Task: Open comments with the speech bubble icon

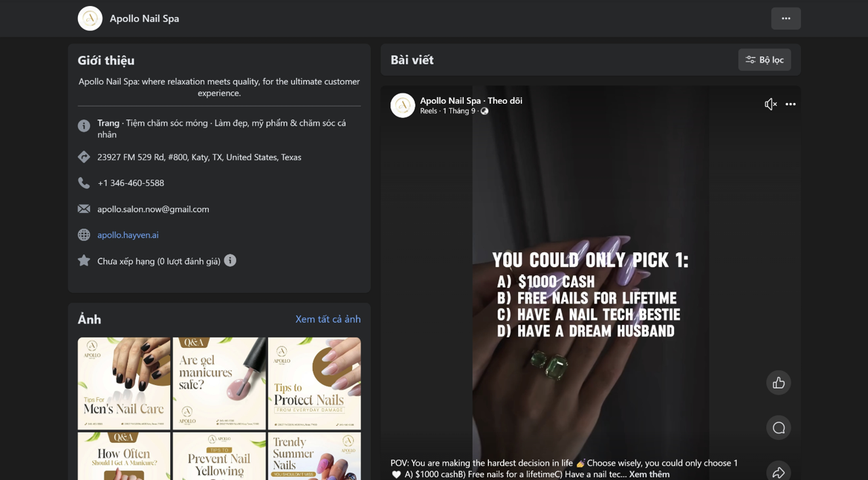Action: click(x=778, y=428)
